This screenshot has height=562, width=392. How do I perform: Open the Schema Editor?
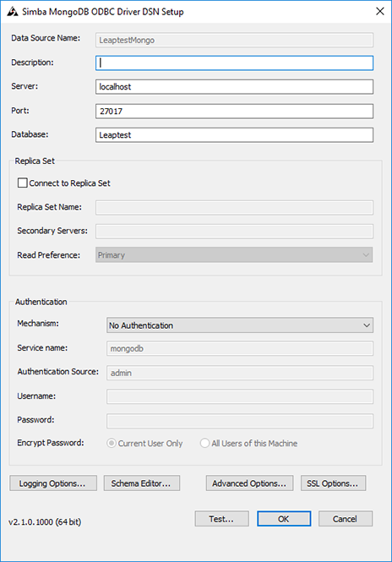click(142, 483)
